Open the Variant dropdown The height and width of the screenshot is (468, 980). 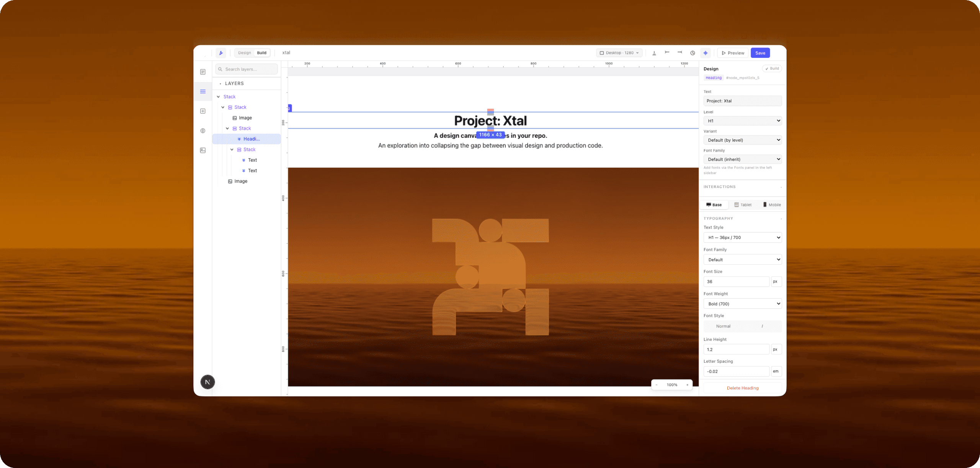(x=743, y=140)
